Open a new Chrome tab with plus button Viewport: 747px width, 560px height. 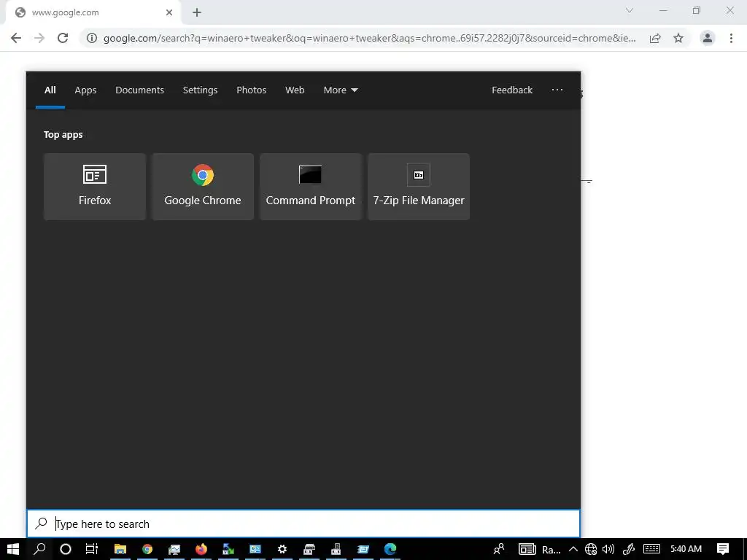pyautogui.click(x=197, y=12)
